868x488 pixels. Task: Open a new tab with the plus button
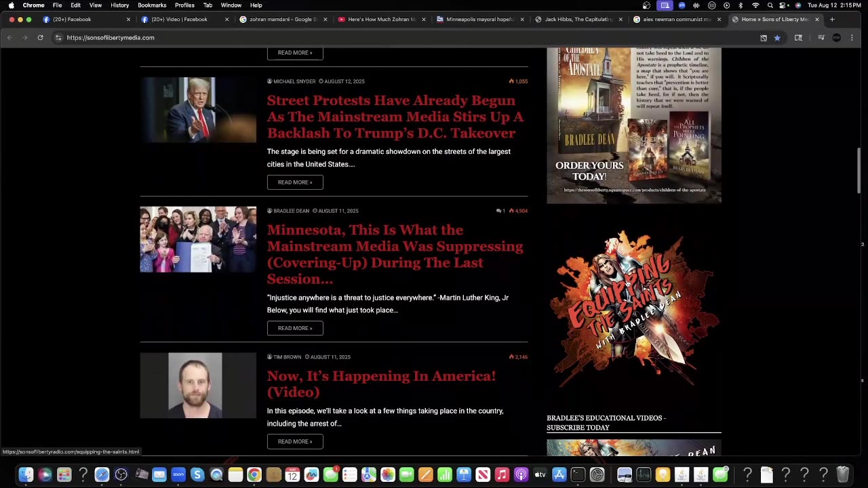pyautogui.click(x=833, y=20)
